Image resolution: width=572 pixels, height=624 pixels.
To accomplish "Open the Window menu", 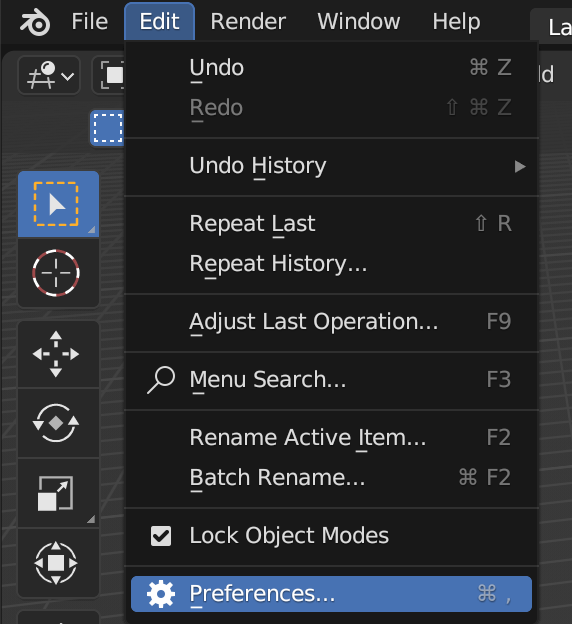I will [359, 21].
